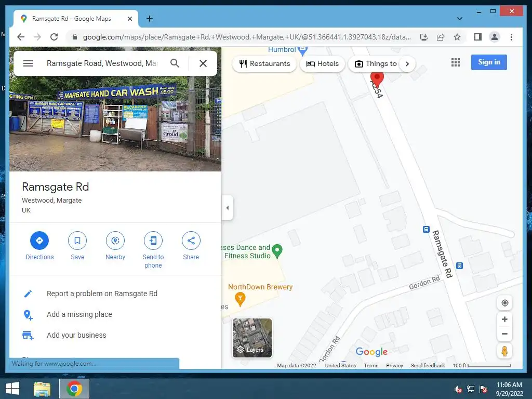Close the Ramsgate Rd tab
Screen dimensions: 532x399
(129, 19)
